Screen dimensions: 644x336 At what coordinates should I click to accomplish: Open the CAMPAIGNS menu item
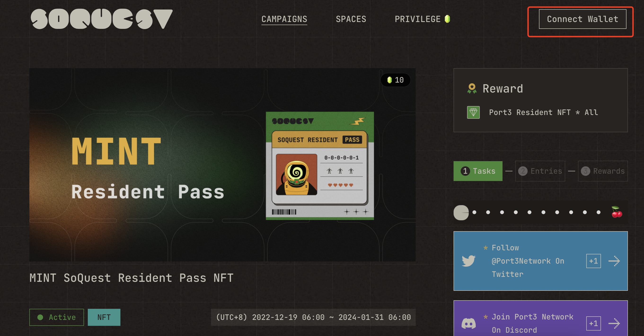point(284,19)
